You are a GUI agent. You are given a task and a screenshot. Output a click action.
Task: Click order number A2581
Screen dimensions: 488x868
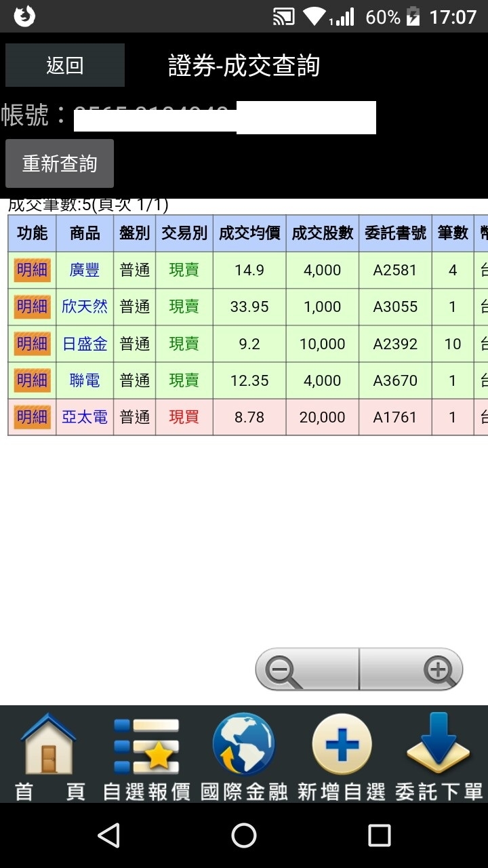(395, 270)
